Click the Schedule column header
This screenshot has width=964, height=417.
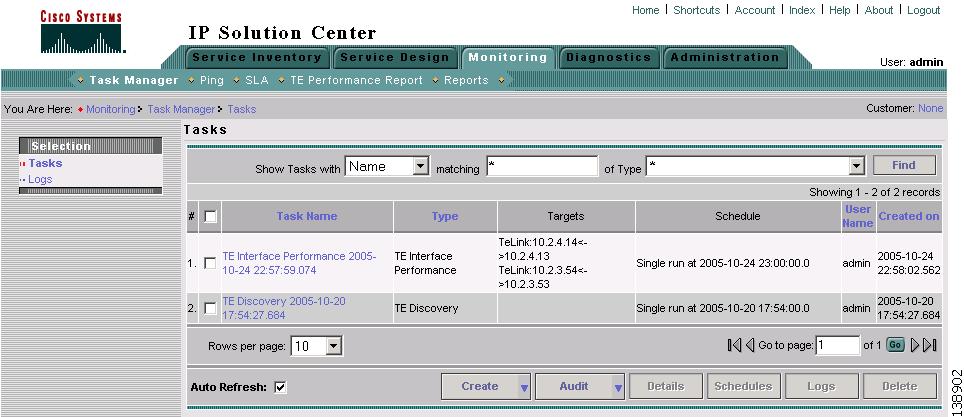click(738, 216)
